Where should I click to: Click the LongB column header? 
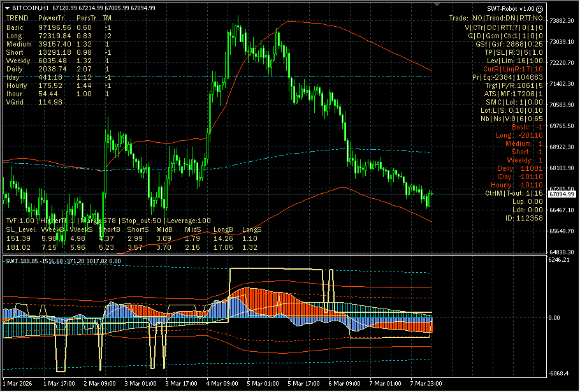pyautogui.click(x=223, y=229)
